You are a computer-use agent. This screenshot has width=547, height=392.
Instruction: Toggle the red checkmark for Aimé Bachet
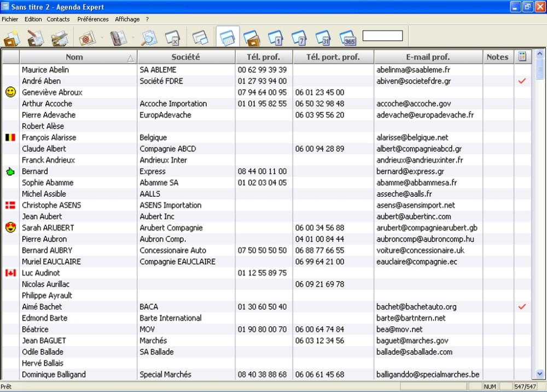click(522, 307)
